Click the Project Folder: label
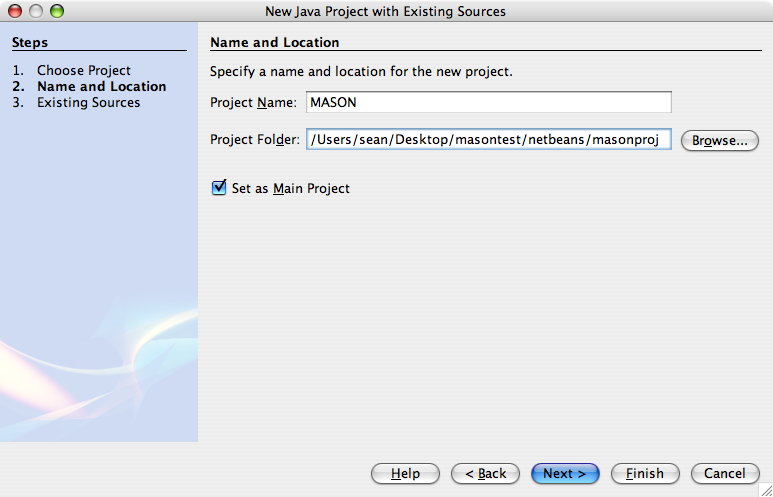The height and width of the screenshot is (497, 773). coord(254,140)
